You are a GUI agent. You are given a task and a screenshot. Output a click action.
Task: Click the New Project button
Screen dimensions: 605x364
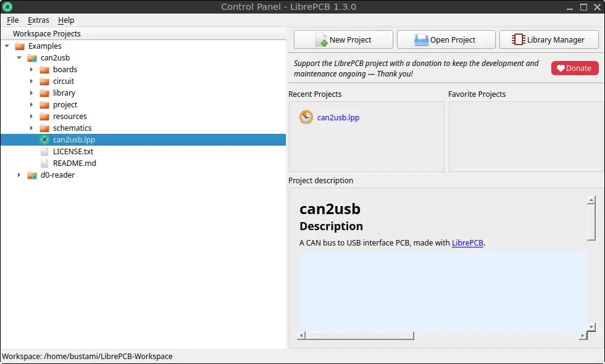click(343, 39)
